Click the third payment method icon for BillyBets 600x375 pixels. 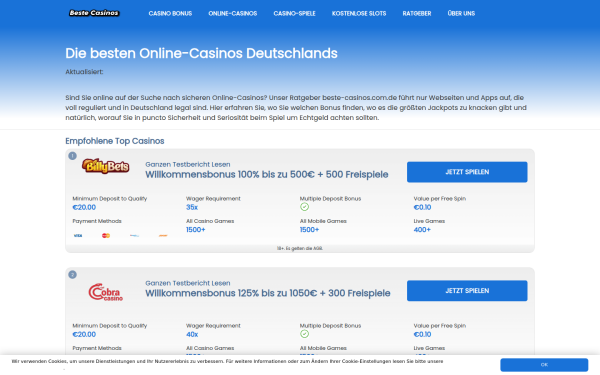[134, 236]
